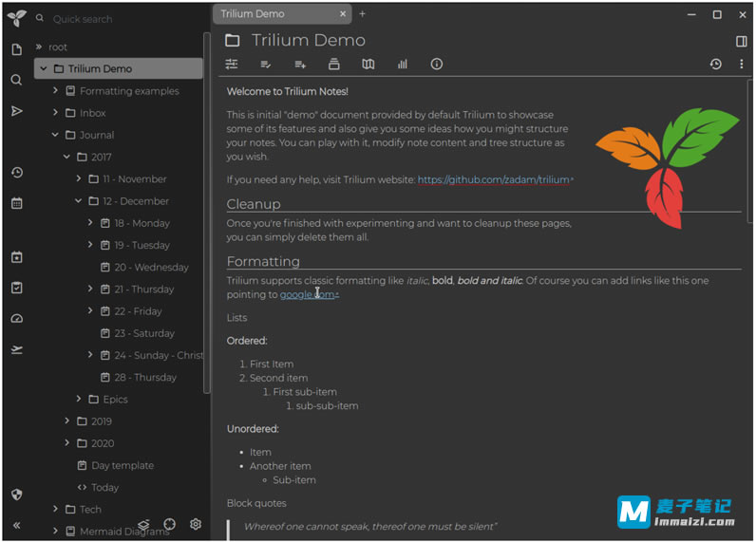
Task: Open note revisions history icon
Action: (x=715, y=65)
